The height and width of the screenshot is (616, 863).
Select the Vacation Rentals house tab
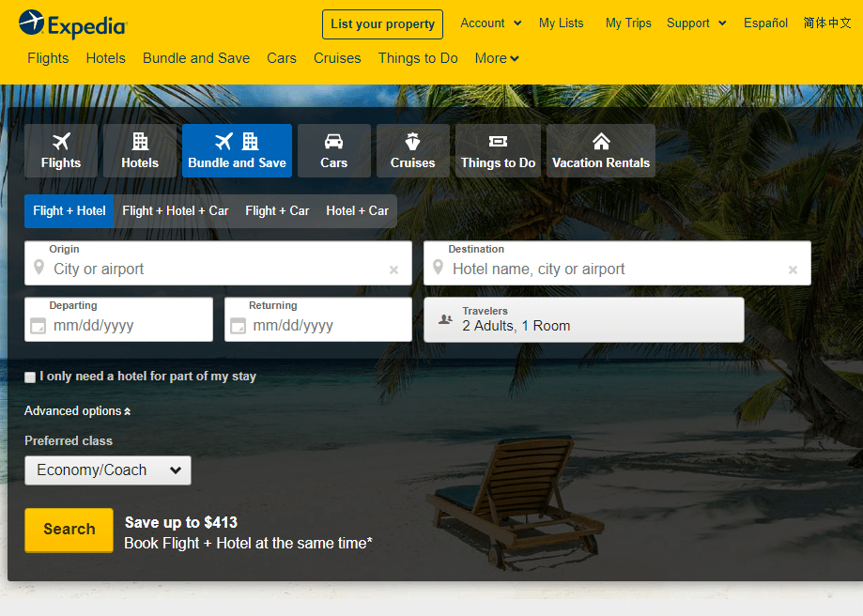pos(601,150)
